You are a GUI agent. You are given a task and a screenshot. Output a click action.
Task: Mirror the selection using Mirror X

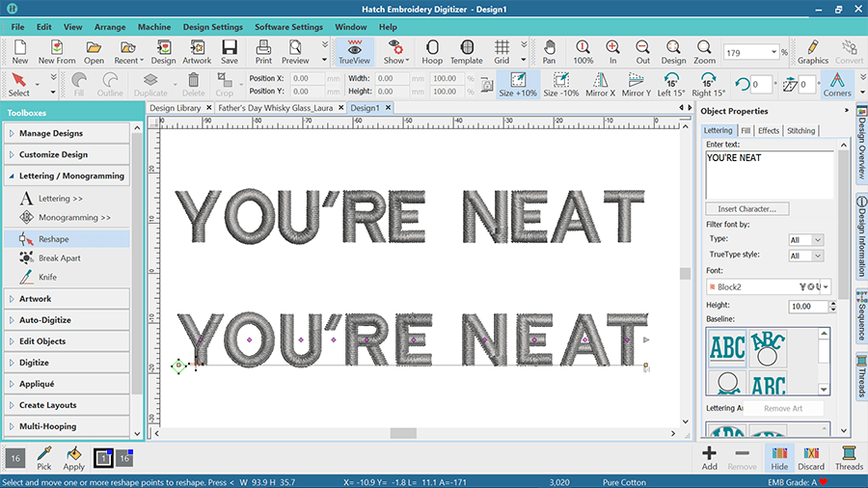(598, 83)
